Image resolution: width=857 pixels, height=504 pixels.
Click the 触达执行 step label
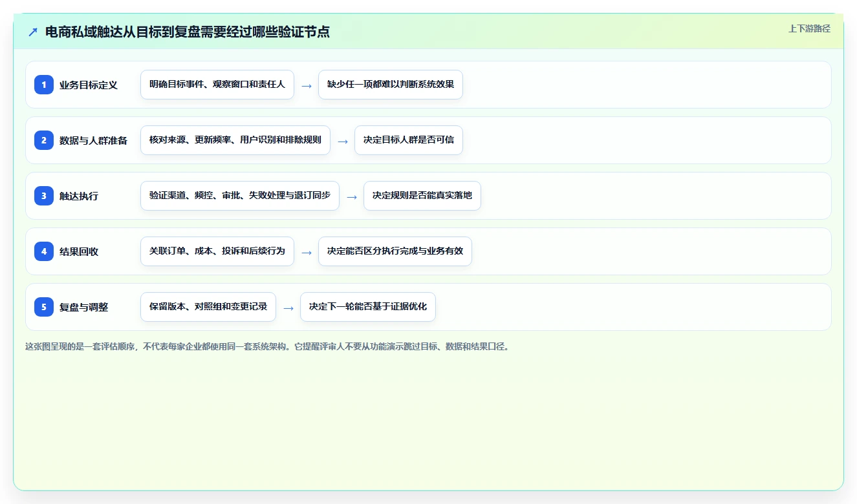(79, 196)
